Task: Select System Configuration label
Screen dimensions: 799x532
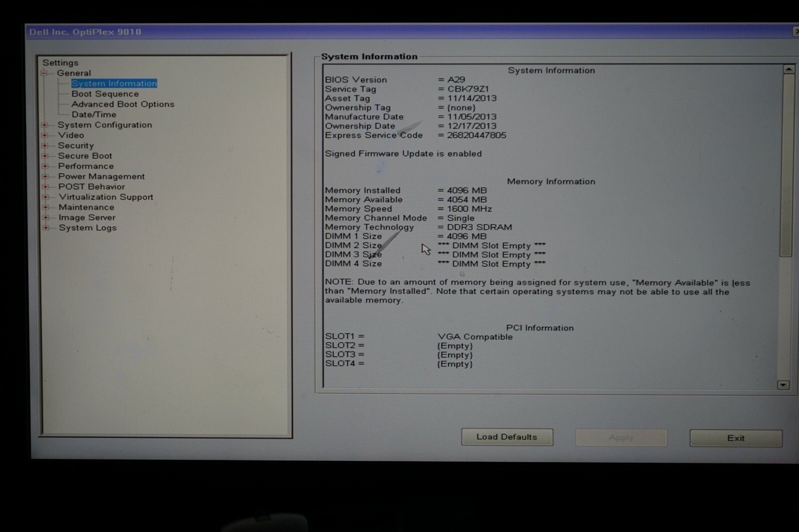Action: click(105, 125)
